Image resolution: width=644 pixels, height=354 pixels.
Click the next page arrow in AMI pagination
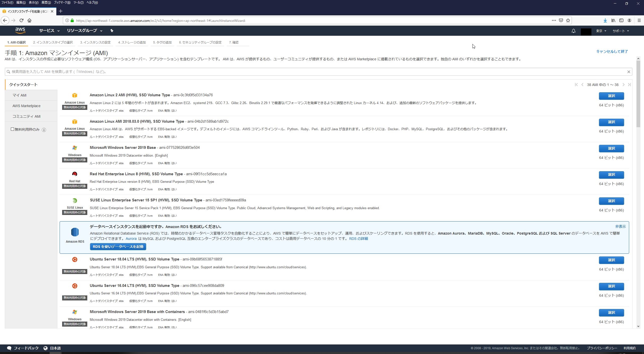click(x=624, y=85)
